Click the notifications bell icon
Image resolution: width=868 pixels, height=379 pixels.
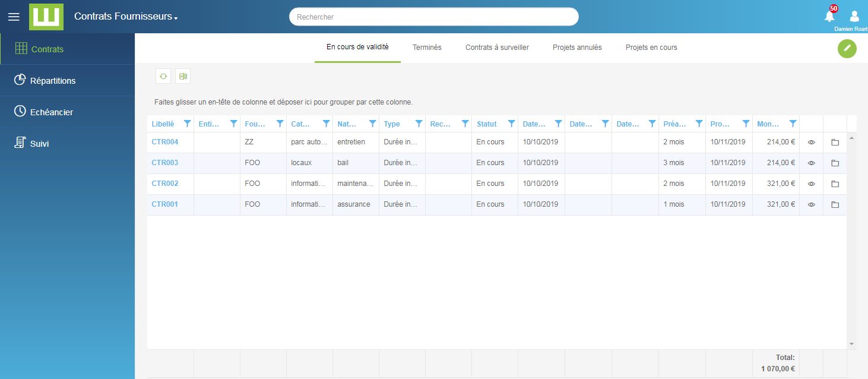tap(829, 17)
